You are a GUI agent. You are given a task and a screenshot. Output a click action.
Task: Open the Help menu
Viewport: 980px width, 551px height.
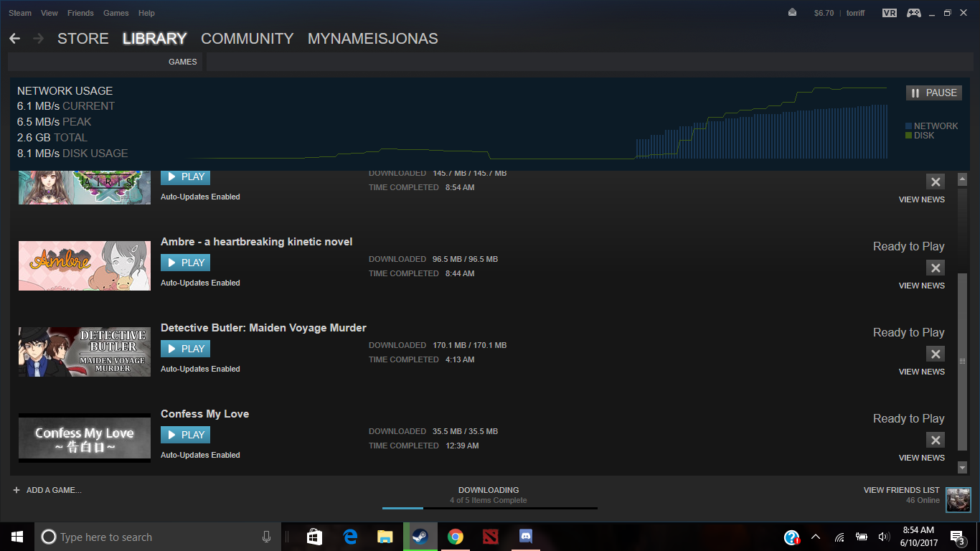click(146, 13)
